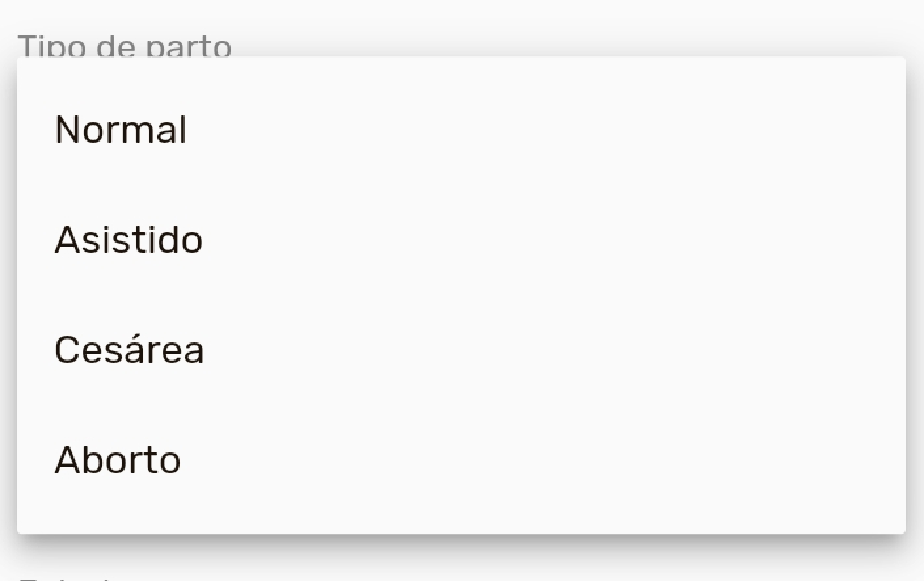The width and height of the screenshot is (924, 581).
Task: Set Tipo de parto to Cesárea
Action: coord(129,350)
